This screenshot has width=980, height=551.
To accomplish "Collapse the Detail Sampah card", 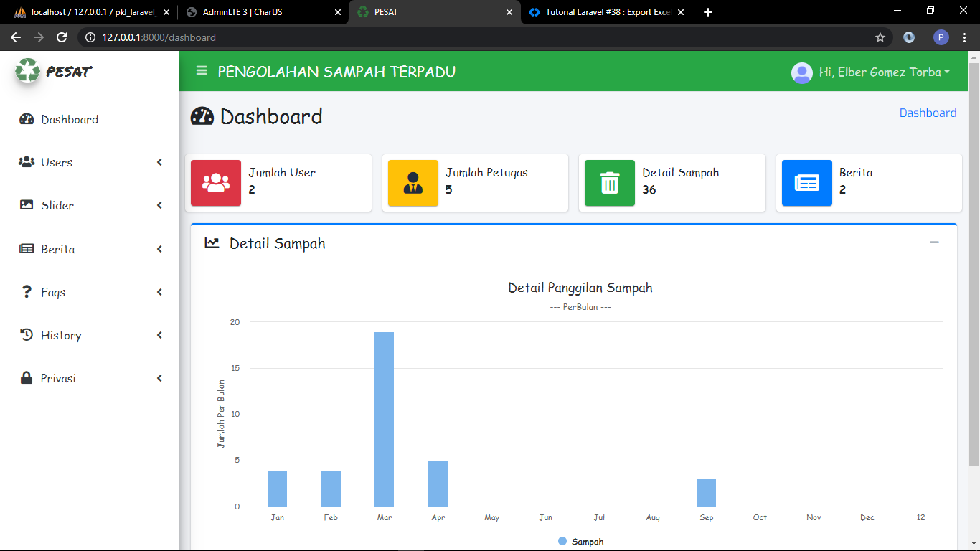I will (934, 243).
